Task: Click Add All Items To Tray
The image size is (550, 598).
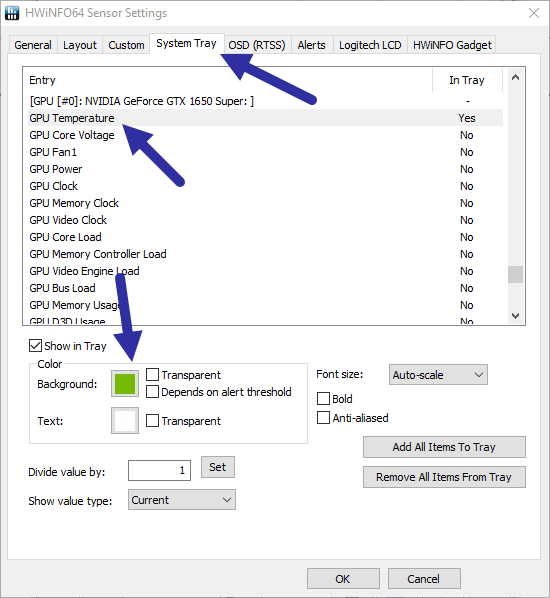Action: click(x=444, y=447)
